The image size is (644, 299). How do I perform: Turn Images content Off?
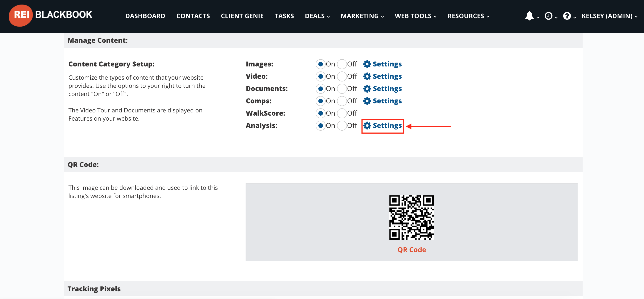342,64
